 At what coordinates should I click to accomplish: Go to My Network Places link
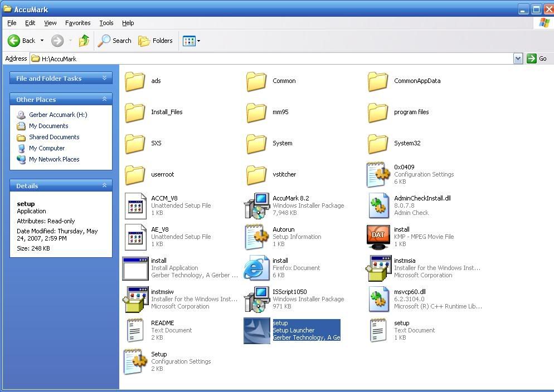(x=54, y=159)
